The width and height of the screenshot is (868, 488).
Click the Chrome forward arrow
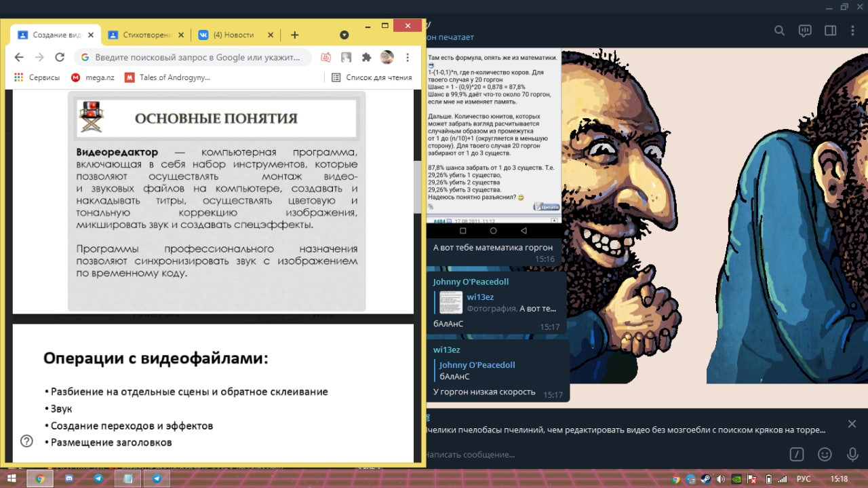click(x=39, y=58)
